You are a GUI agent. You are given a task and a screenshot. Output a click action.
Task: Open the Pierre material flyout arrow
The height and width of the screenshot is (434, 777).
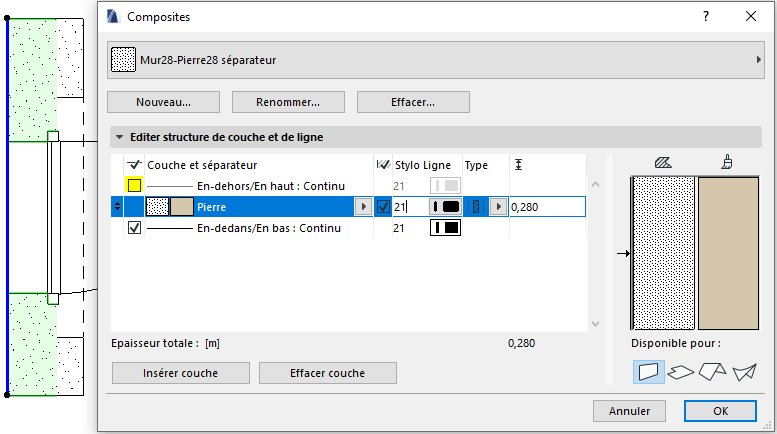[x=362, y=207]
